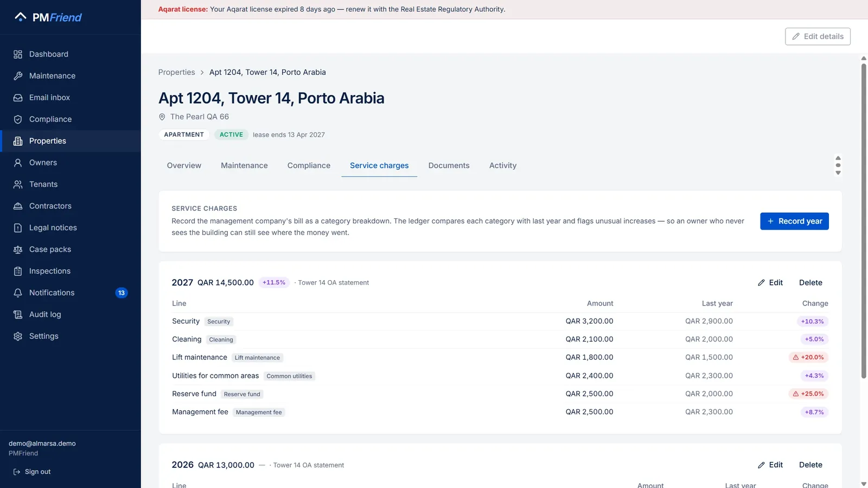
Task: Click the scrollbar down arrow at page bottom
Action: click(x=864, y=484)
